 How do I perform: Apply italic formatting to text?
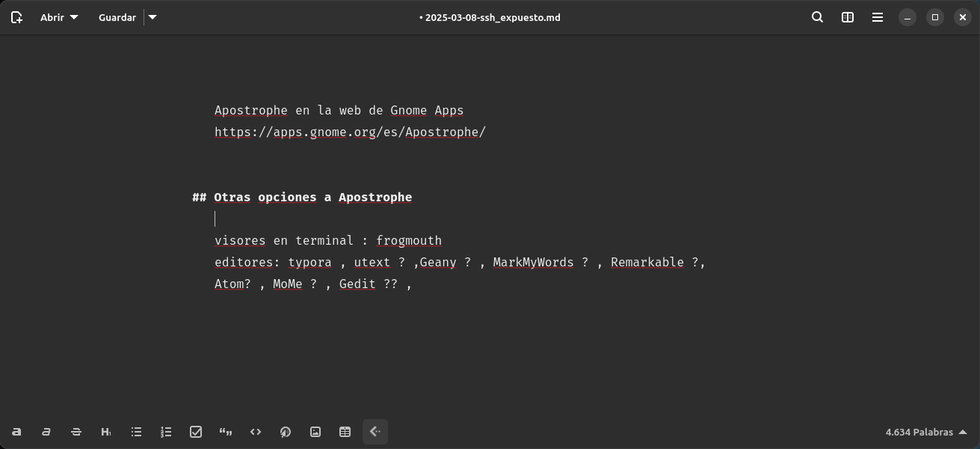point(46,432)
